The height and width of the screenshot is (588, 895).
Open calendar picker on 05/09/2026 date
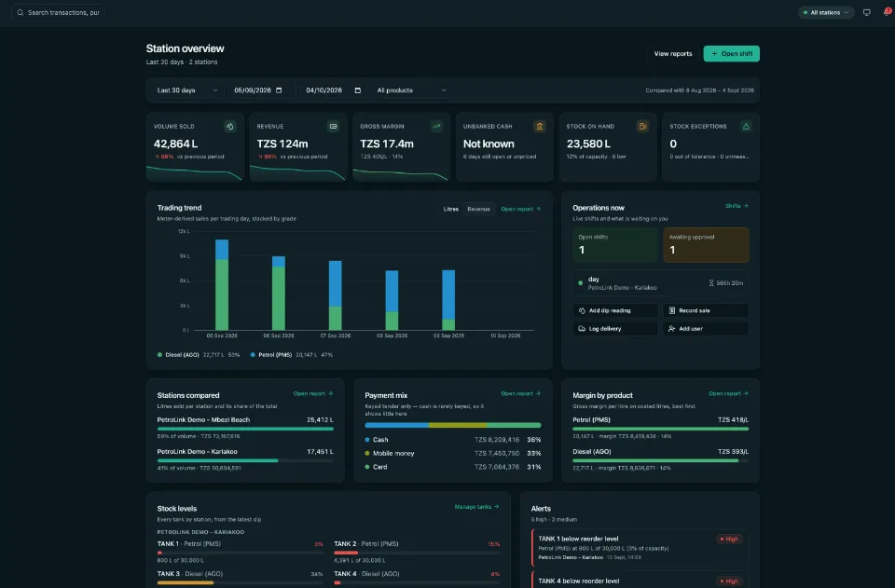click(279, 90)
